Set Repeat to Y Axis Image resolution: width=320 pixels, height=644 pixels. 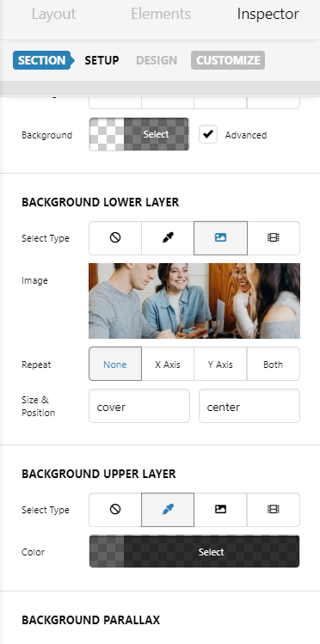click(220, 365)
